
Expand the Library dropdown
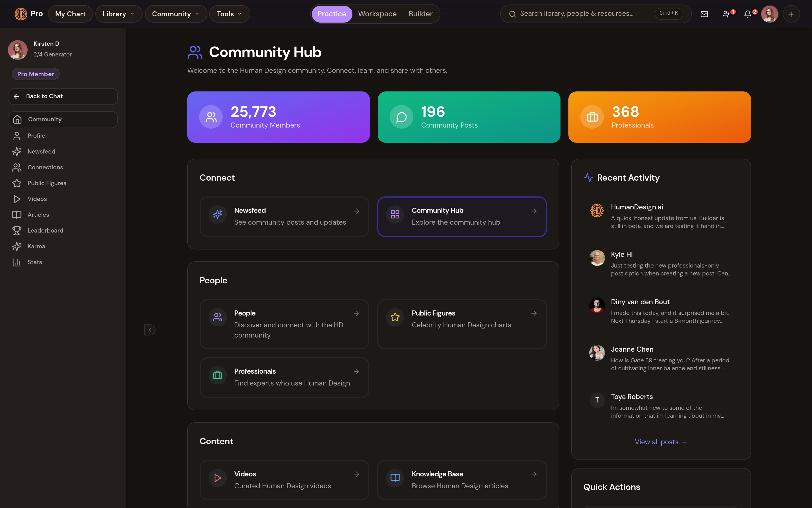click(118, 14)
